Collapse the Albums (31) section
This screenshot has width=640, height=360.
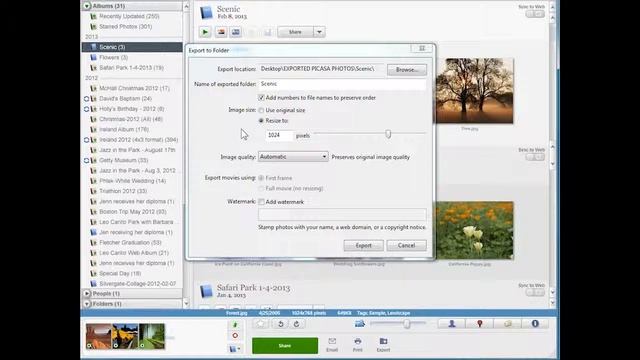tap(87, 6)
